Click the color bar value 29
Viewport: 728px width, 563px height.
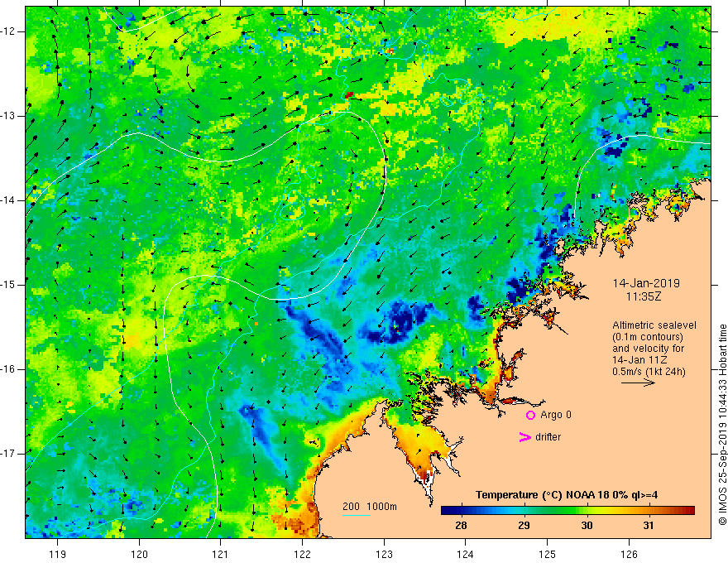(x=524, y=526)
